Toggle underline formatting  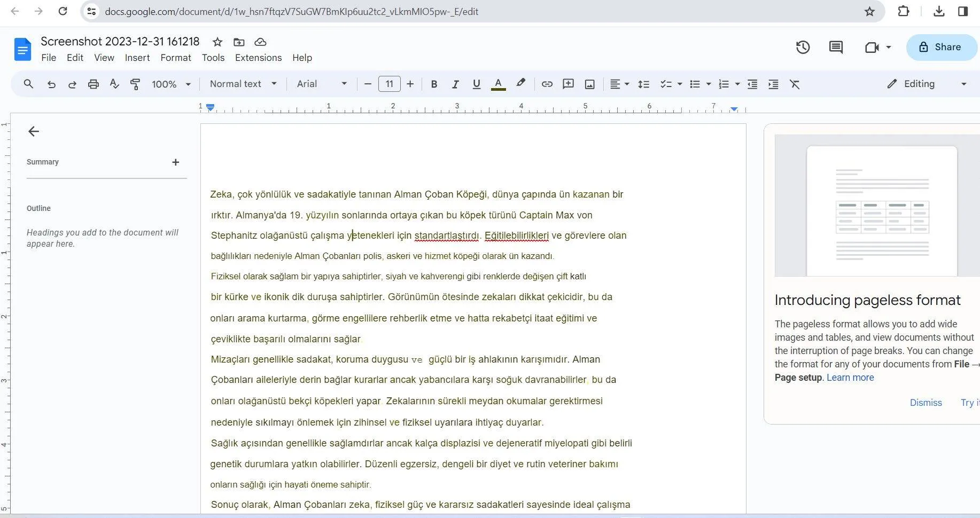476,84
